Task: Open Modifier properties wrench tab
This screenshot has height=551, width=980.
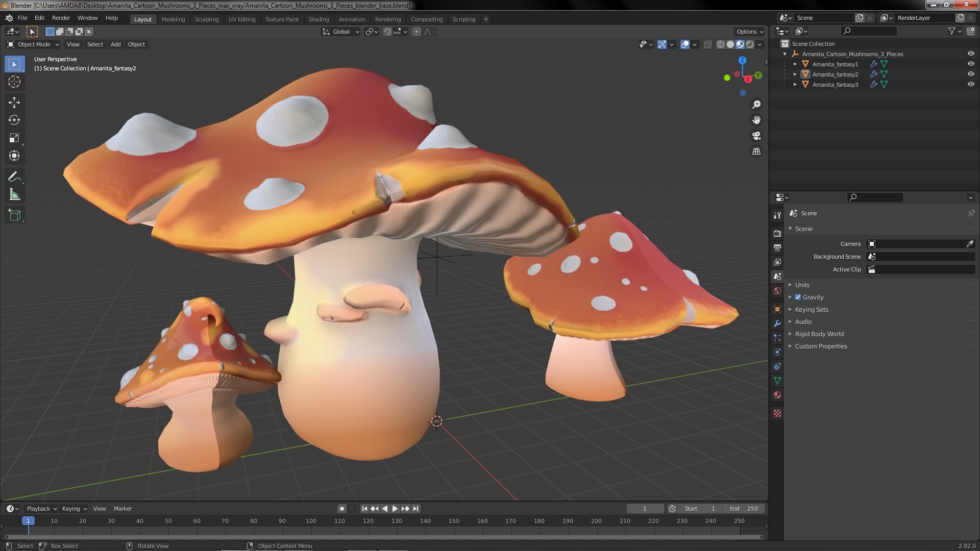Action: pyautogui.click(x=777, y=323)
